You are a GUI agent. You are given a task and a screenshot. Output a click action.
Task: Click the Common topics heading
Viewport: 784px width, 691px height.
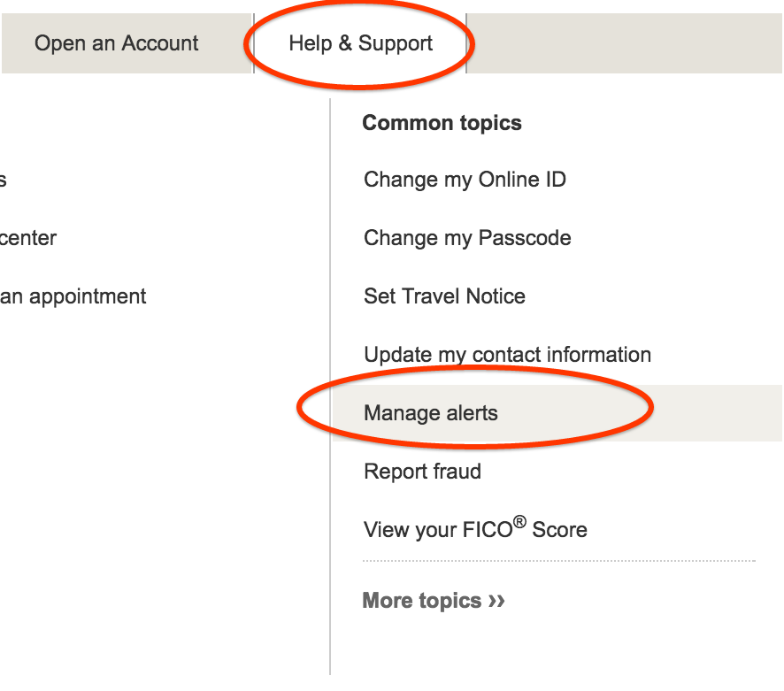442,123
